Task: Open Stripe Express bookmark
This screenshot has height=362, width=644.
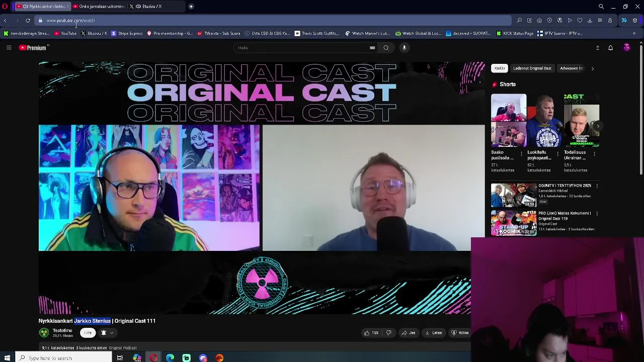Action: pos(127,34)
